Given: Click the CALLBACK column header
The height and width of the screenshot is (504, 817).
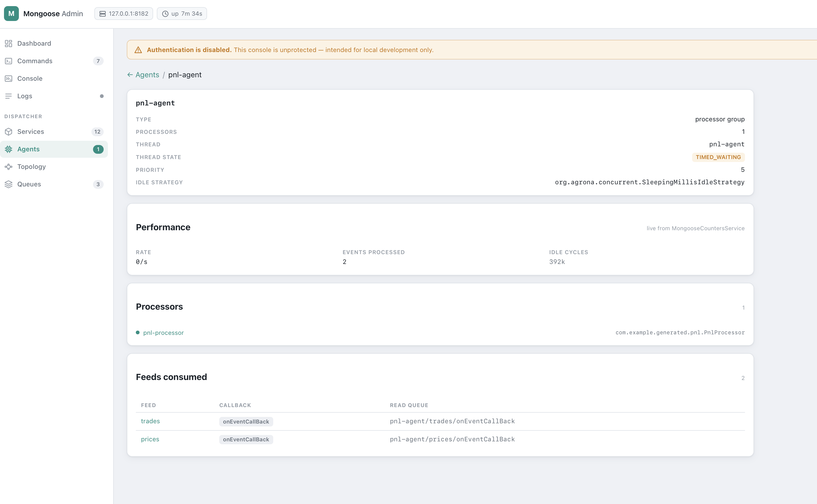Looking at the screenshot, I should [235, 405].
